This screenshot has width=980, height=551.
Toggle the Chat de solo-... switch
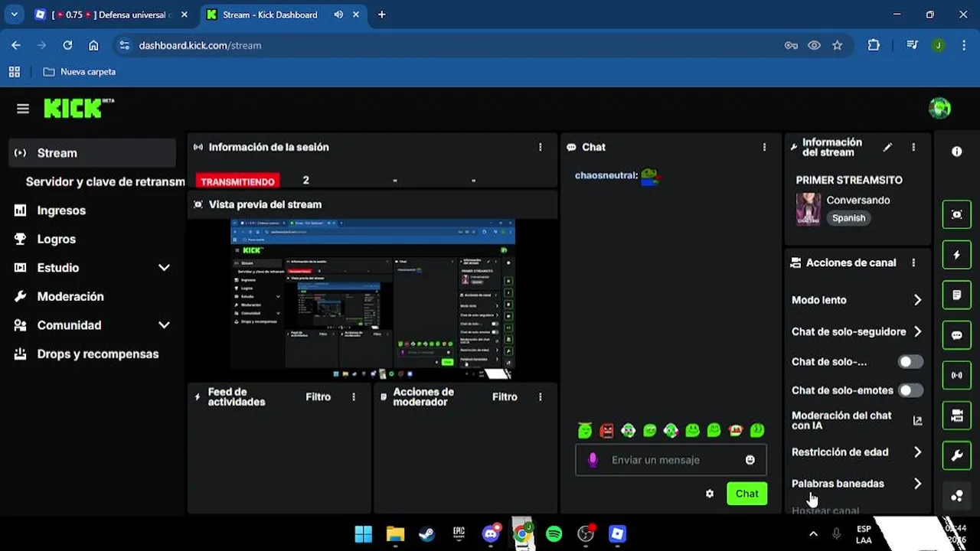coord(910,361)
